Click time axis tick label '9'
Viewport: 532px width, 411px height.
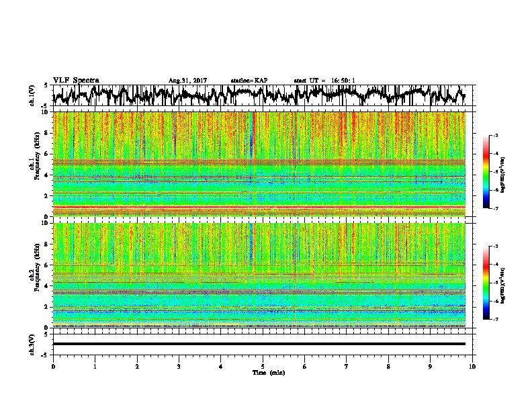pos(430,367)
